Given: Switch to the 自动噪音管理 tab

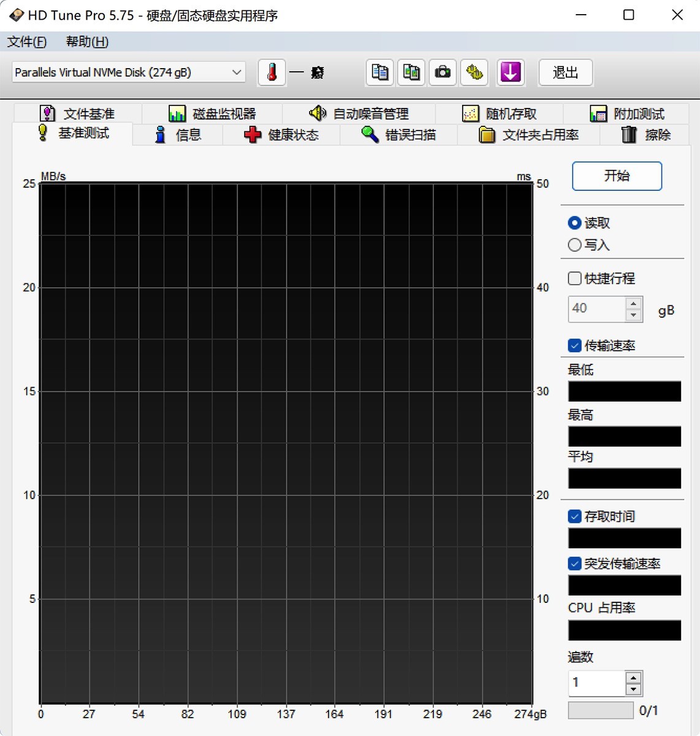Looking at the screenshot, I should 359,113.
